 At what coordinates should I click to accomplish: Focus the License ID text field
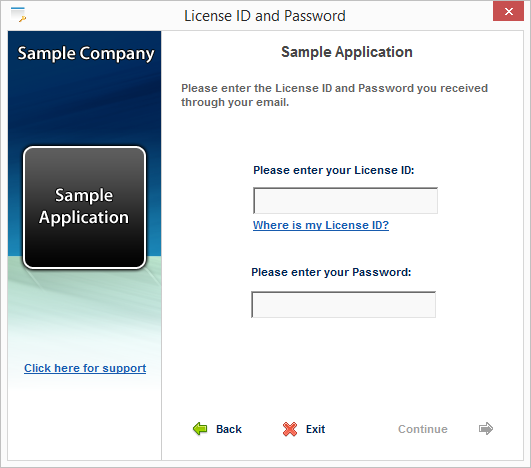click(345, 200)
